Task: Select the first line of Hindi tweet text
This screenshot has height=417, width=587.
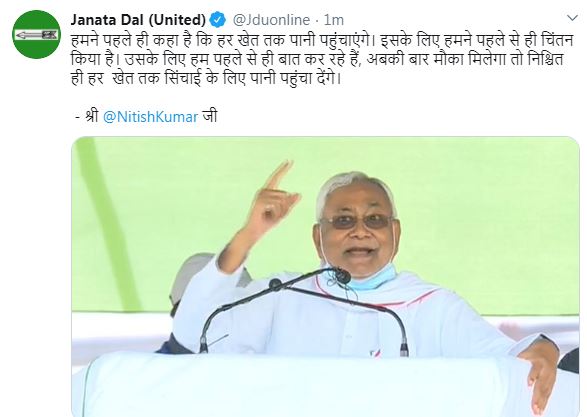Action: tap(322, 40)
